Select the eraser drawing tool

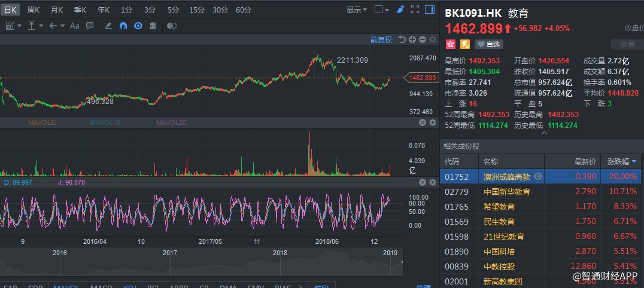click(x=108, y=26)
